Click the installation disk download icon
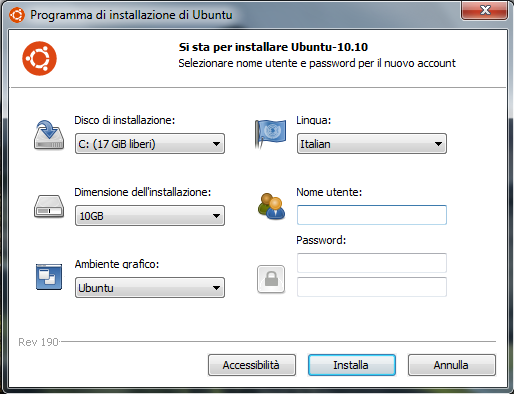The image size is (514, 394). pos(49,135)
